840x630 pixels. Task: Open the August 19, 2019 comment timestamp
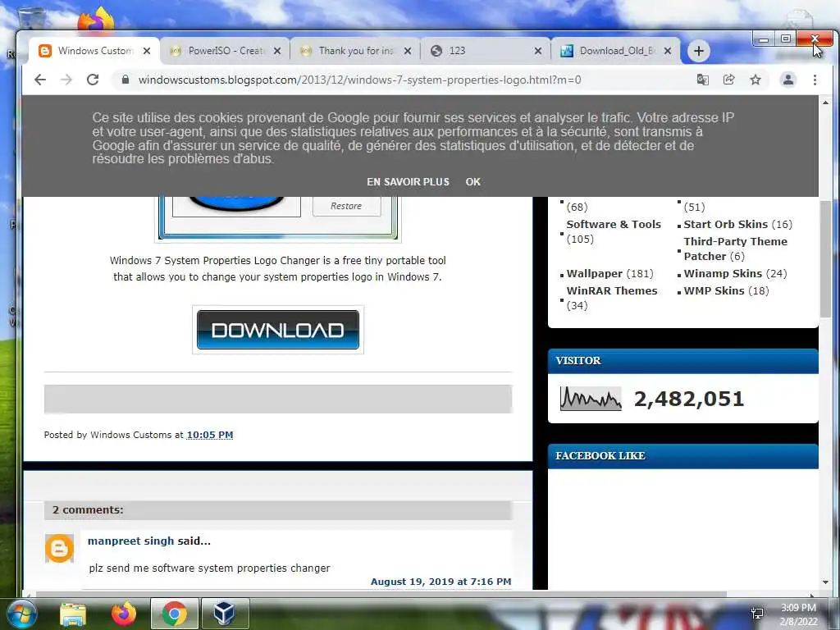pyautogui.click(x=441, y=582)
